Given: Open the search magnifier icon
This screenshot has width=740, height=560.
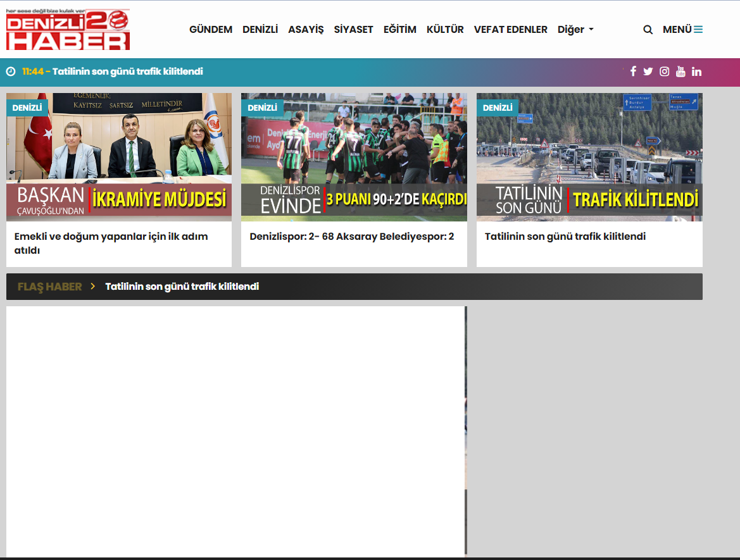Looking at the screenshot, I should click(x=648, y=30).
